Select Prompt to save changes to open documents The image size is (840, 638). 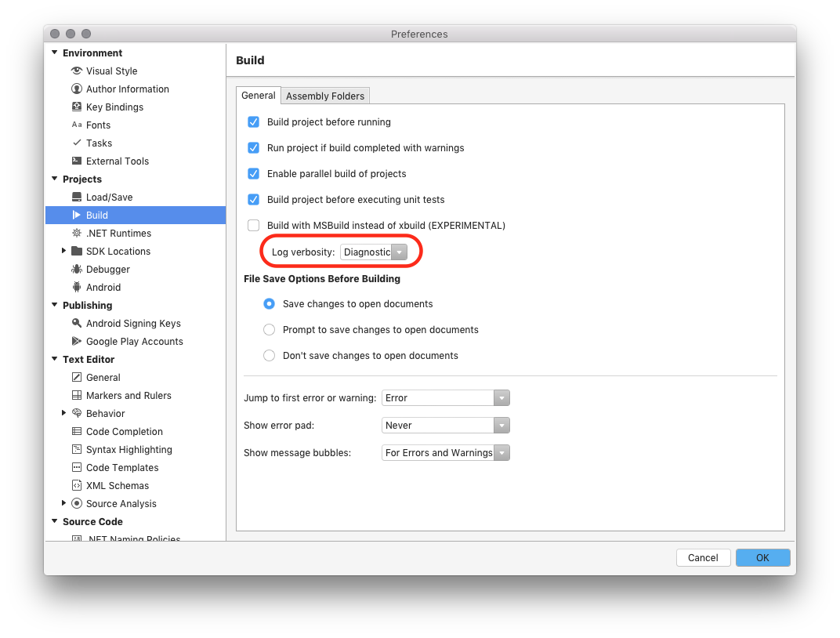(269, 329)
